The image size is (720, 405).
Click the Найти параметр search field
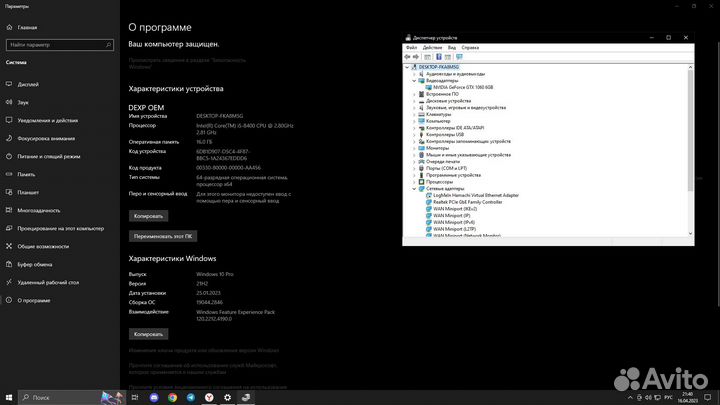pos(60,45)
